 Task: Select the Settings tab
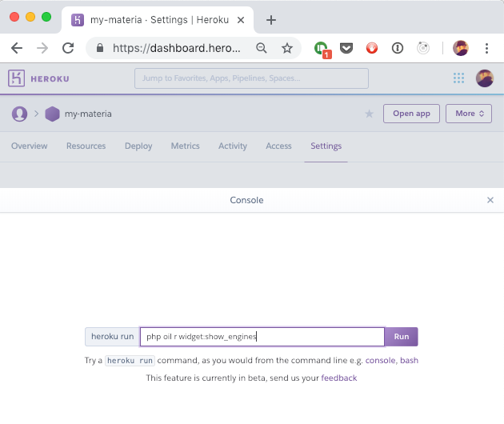[x=326, y=146]
